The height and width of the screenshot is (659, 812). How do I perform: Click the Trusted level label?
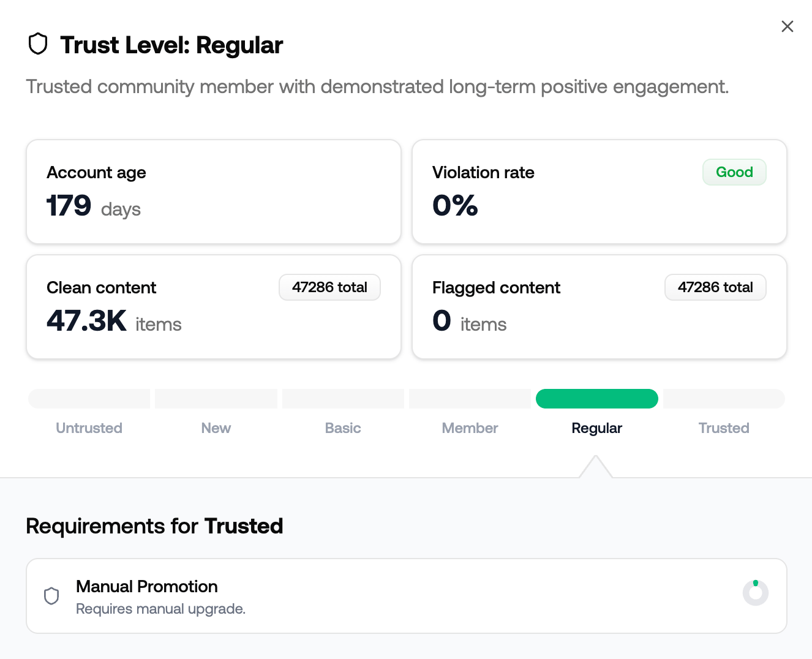point(724,428)
